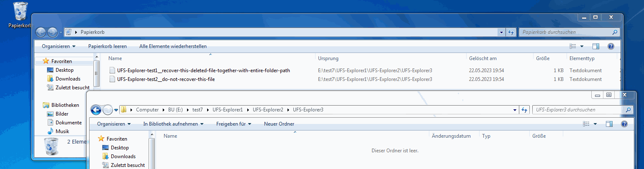644x169 pixels.
Task: Open view options dropdown in UFS-Explorer3 window
Action: pyautogui.click(x=595, y=124)
